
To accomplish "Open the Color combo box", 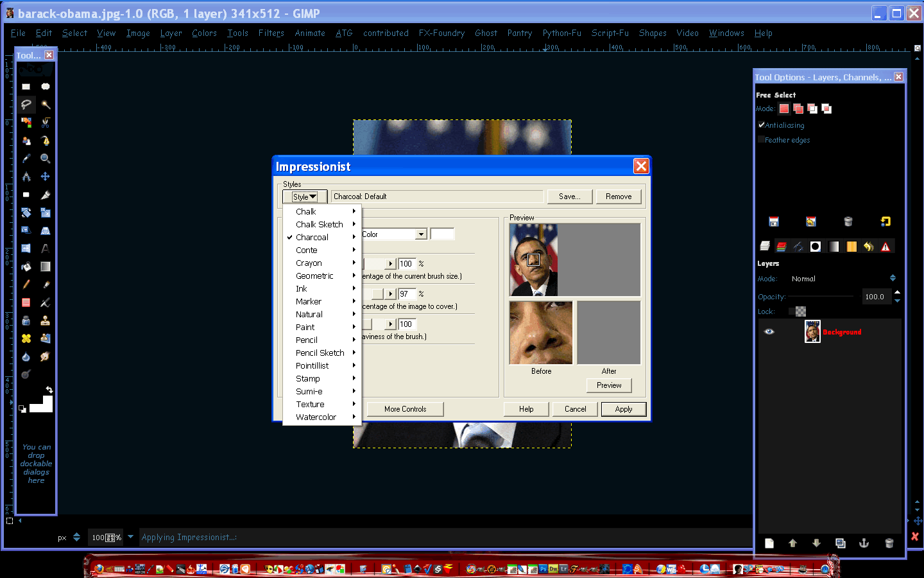I will click(421, 234).
